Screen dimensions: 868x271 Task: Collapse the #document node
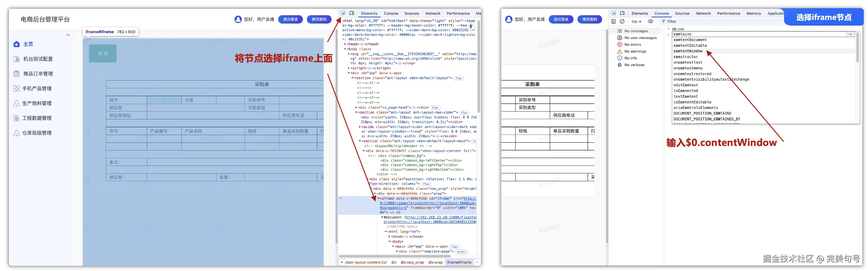click(x=382, y=217)
